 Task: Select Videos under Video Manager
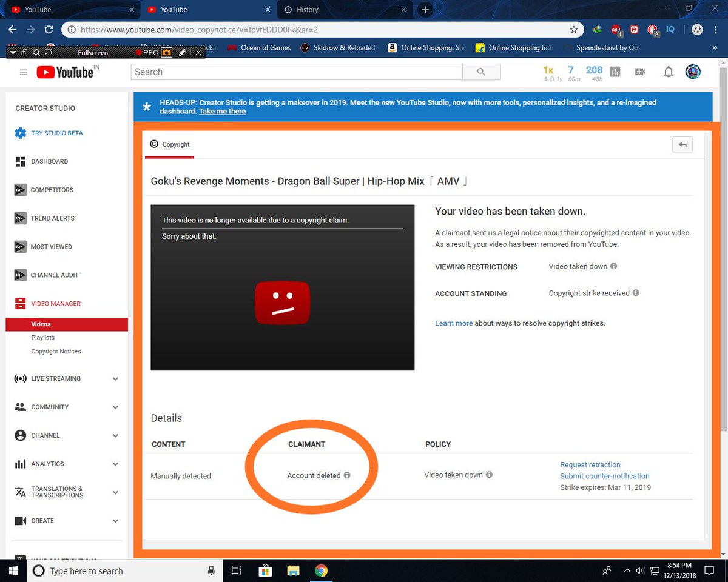click(67, 324)
